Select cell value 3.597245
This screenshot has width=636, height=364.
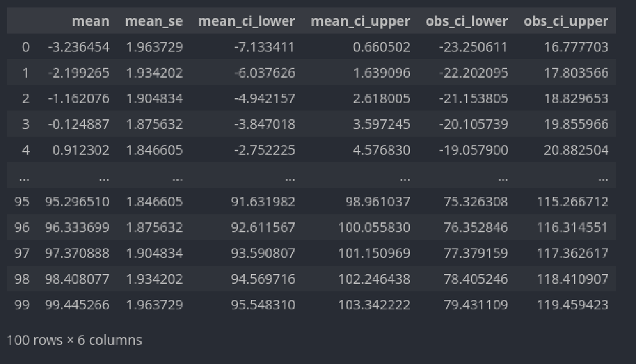381,124
